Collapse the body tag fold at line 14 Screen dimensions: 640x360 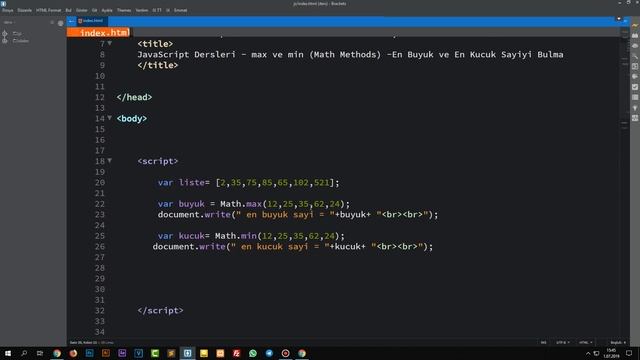click(x=110, y=118)
